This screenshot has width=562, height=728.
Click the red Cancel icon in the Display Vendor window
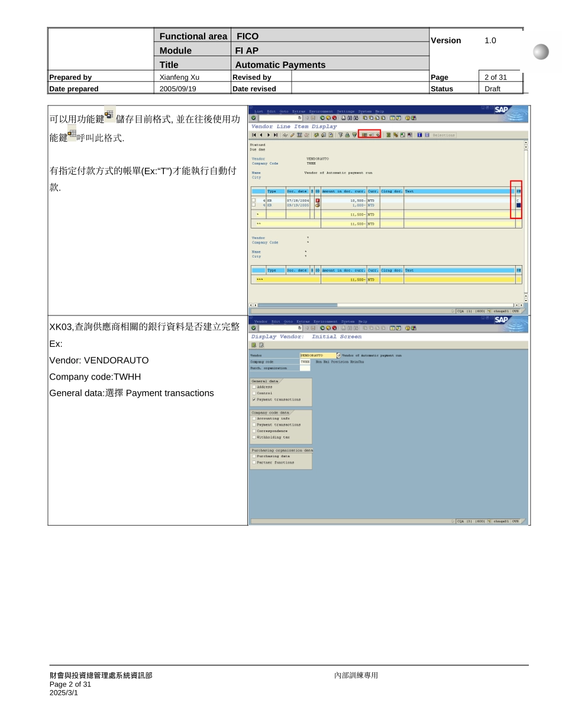pos(334,328)
